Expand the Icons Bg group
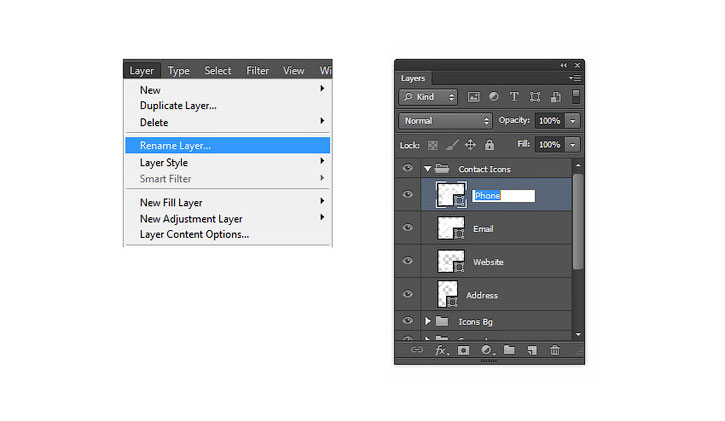 (x=428, y=321)
